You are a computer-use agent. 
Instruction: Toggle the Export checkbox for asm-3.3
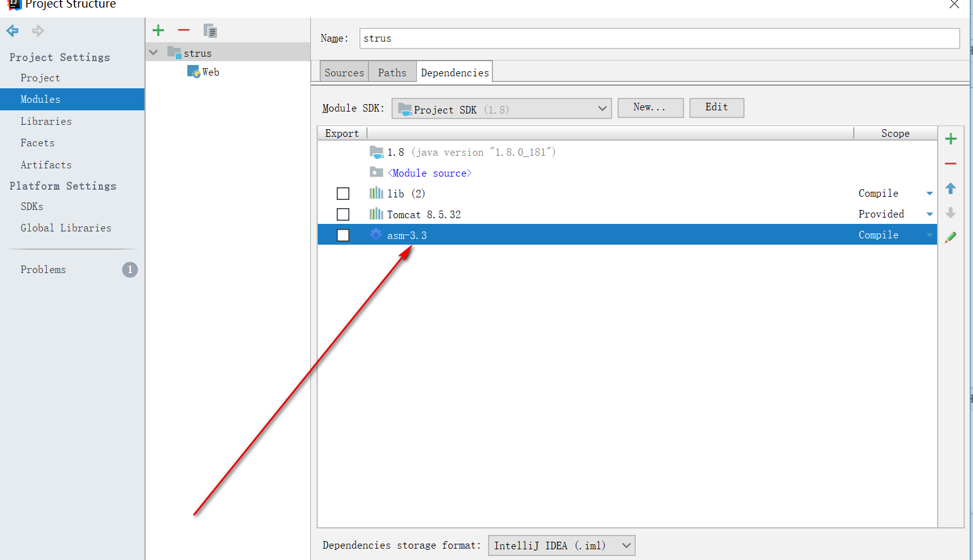(x=343, y=235)
